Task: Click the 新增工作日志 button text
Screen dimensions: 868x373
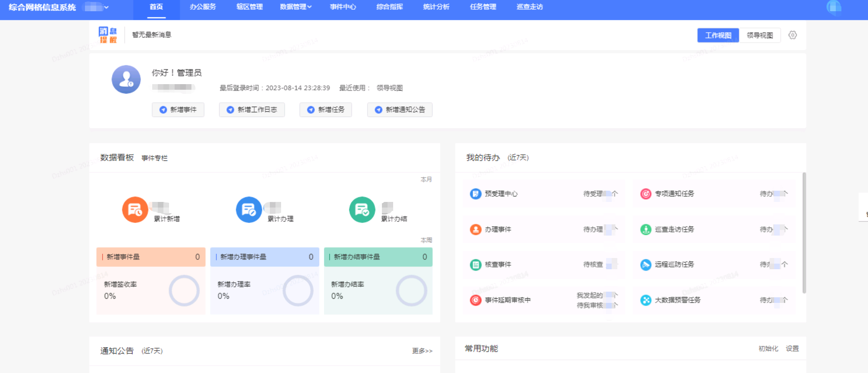Action: tap(257, 110)
